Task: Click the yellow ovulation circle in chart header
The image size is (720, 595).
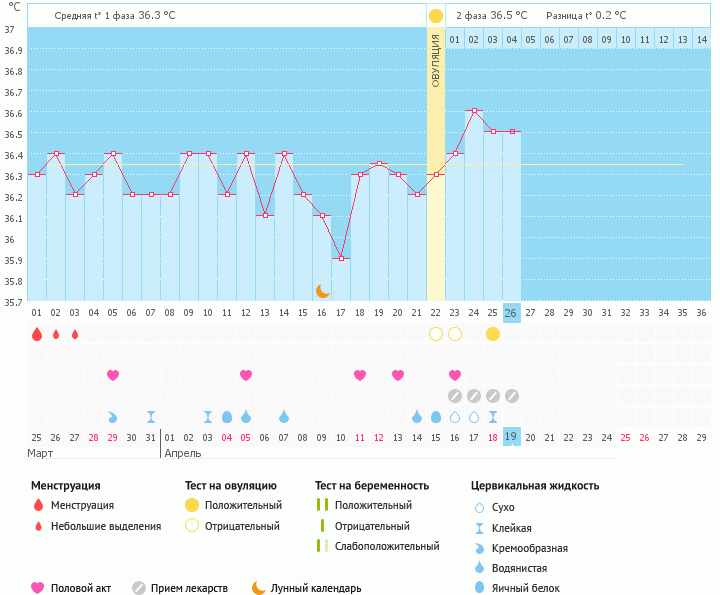Action: pos(436,16)
